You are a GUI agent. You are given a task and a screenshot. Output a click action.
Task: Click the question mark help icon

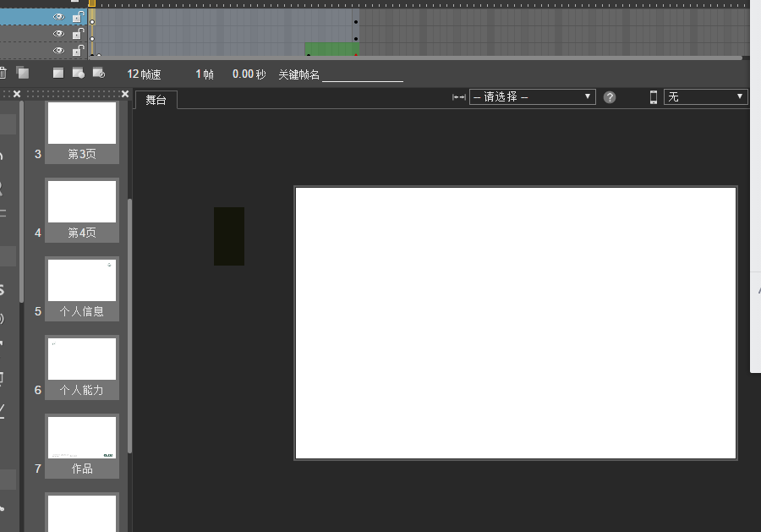[x=610, y=97]
